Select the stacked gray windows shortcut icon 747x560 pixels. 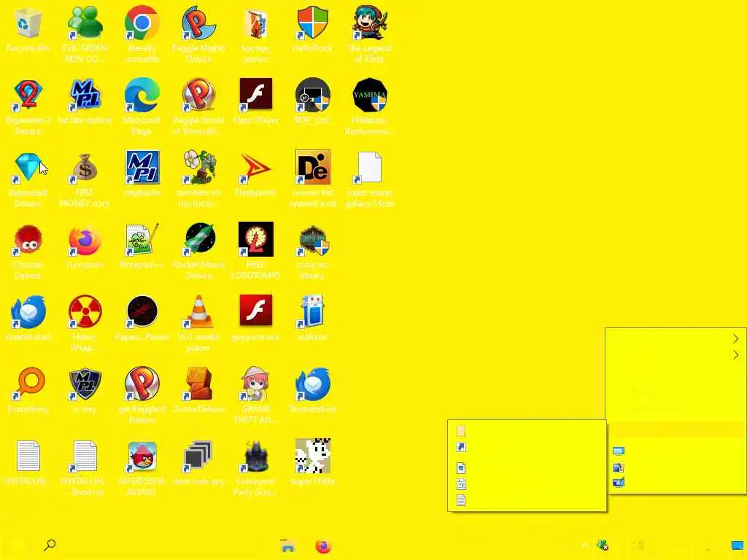(x=198, y=456)
